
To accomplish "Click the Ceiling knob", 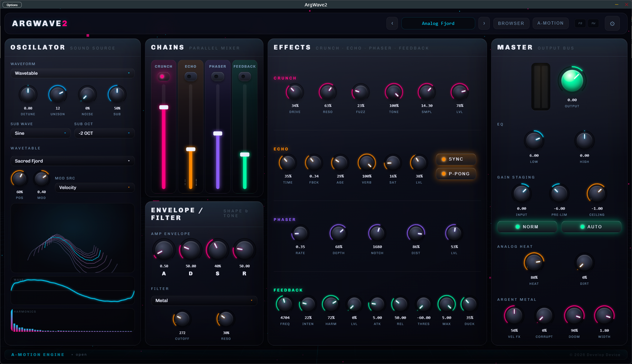I will point(597,193).
